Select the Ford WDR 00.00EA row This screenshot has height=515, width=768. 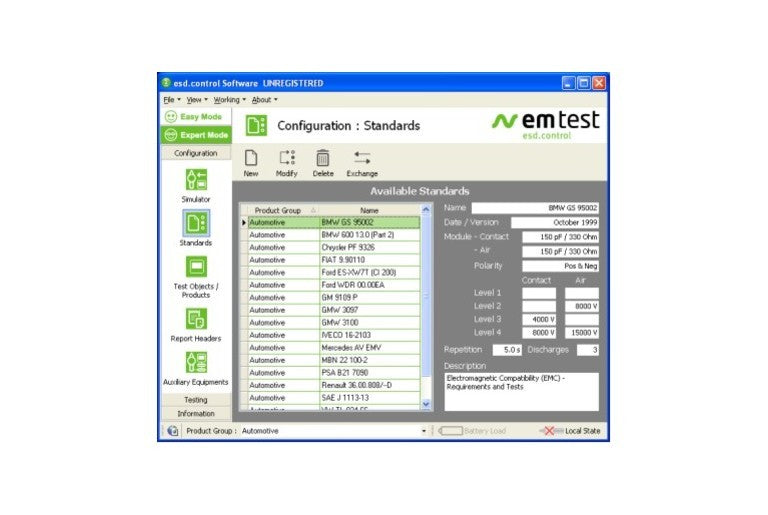pyautogui.click(x=334, y=285)
